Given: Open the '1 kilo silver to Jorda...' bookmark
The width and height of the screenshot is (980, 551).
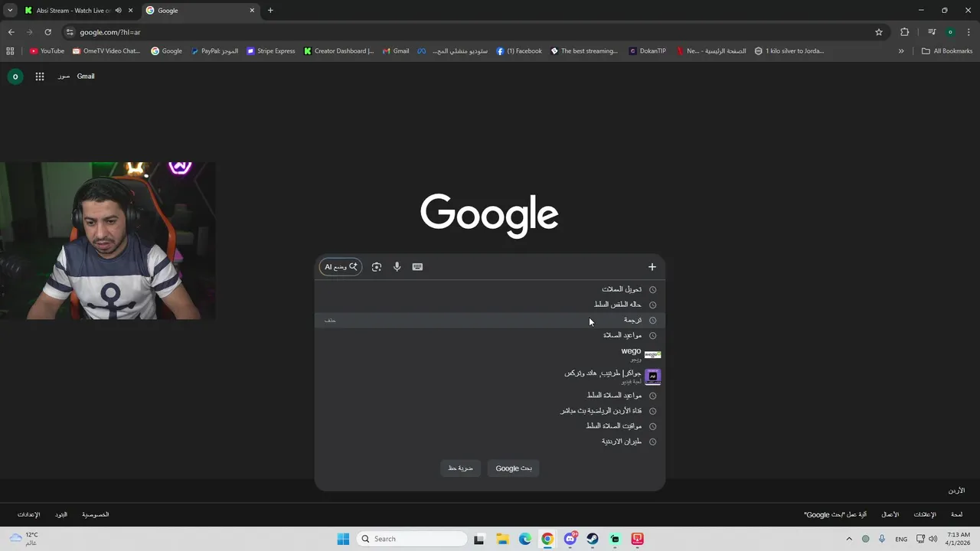Looking at the screenshot, I should [x=789, y=51].
